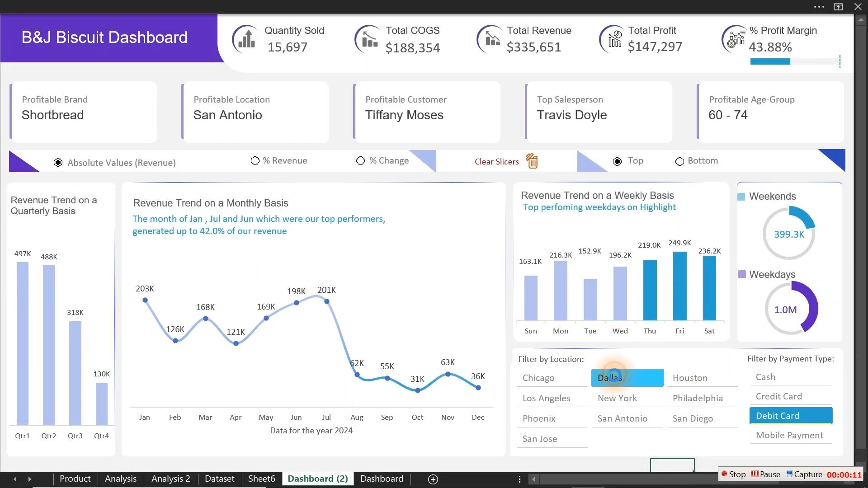Click the Jul data point 201K
Viewport: 868px width, 488px height.
pos(326,301)
